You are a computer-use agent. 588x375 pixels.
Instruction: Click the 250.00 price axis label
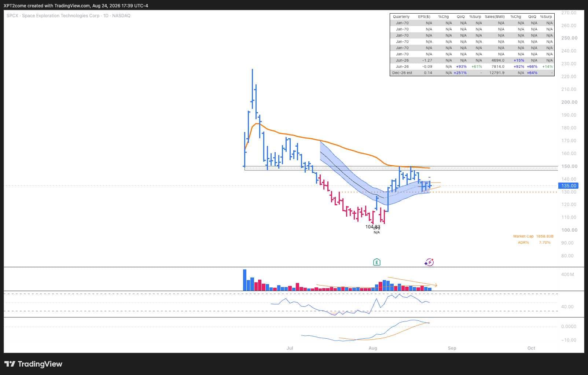[569, 38]
